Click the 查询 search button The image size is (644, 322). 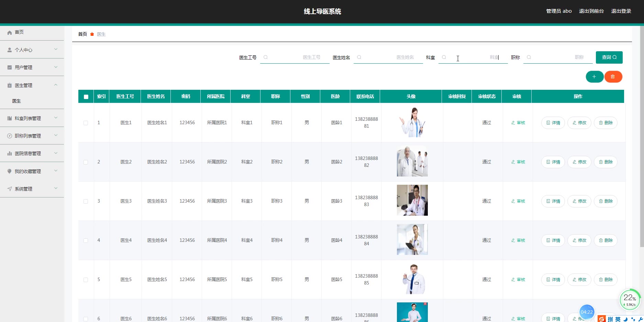click(609, 57)
